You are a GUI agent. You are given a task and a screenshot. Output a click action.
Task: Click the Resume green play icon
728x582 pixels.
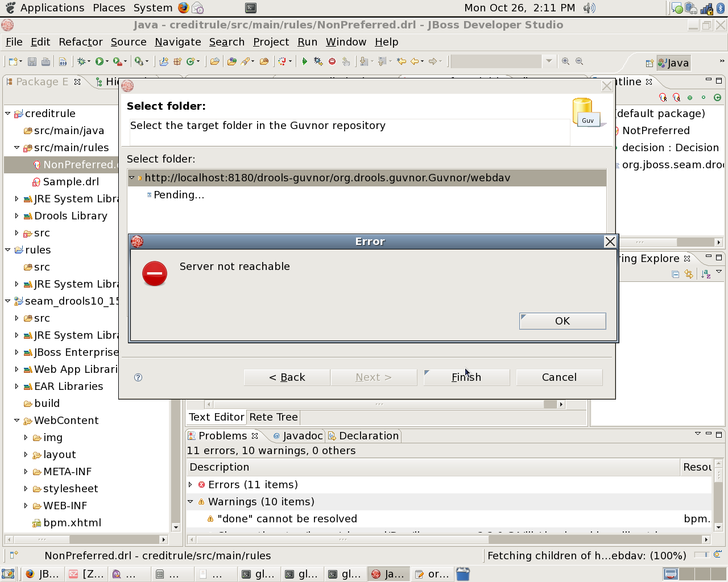tap(305, 61)
